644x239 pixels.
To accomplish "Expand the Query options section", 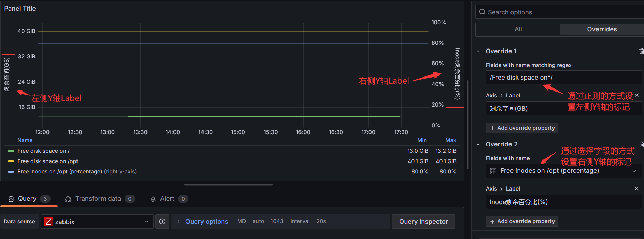I will (x=206, y=222).
